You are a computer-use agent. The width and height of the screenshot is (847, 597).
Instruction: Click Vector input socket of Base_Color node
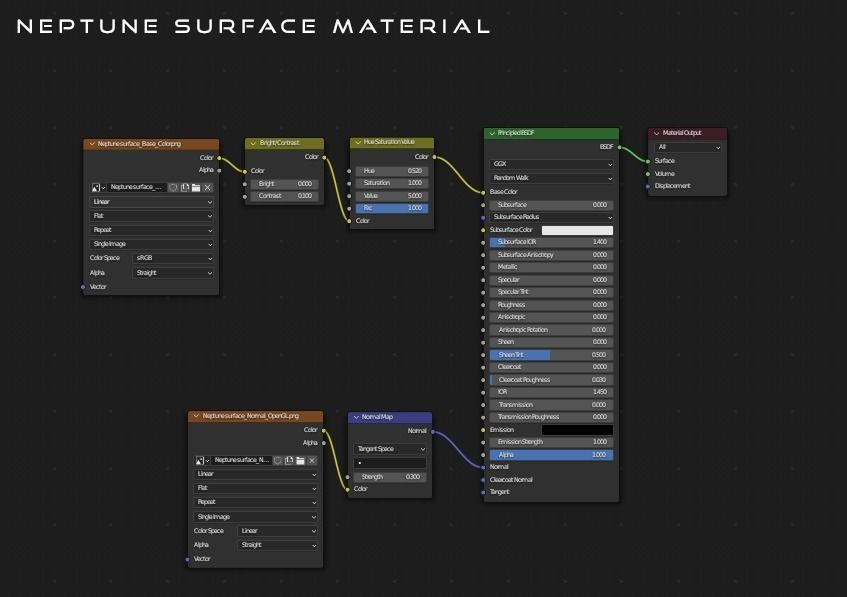click(83, 287)
